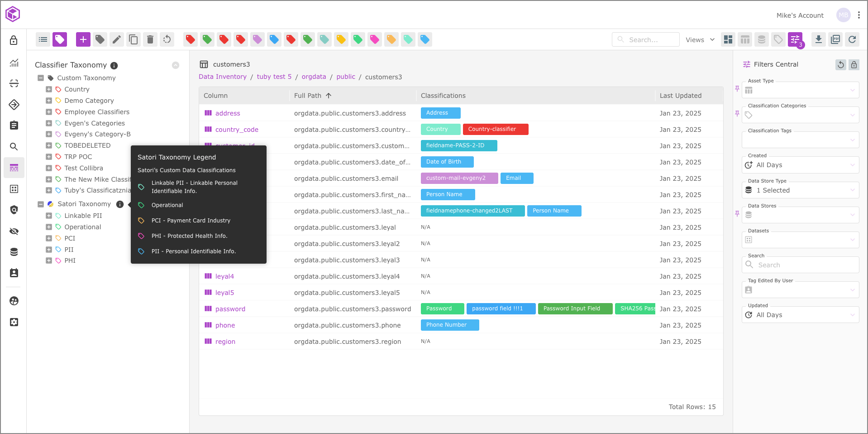868x434 pixels.
Task: Toggle the pin beside Asset Type filter
Action: 737,89
